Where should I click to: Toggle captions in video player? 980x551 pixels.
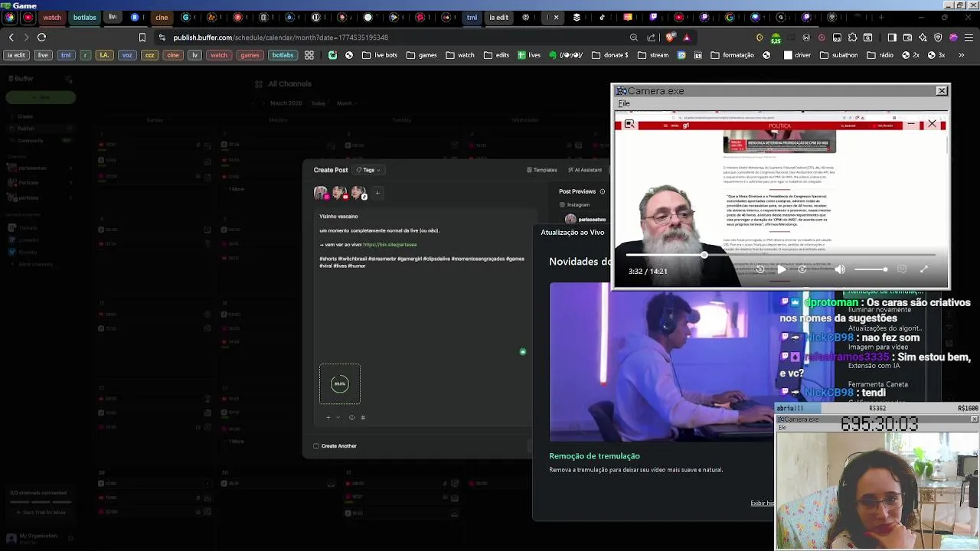point(902,269)
